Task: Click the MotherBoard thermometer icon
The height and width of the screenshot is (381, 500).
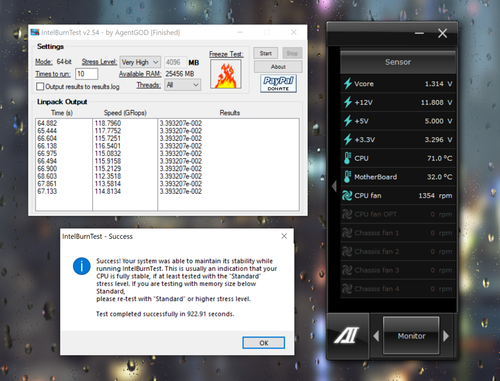Action: click(x=347, y=177)
